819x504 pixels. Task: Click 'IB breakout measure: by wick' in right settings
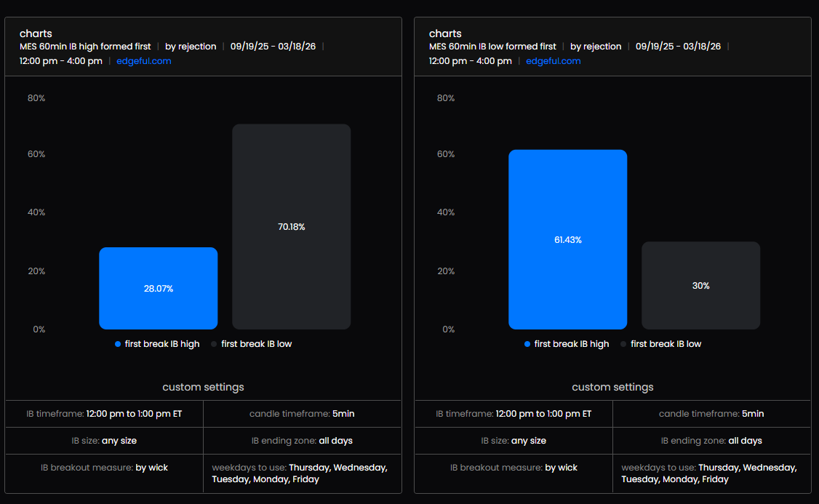pos(514,468)
